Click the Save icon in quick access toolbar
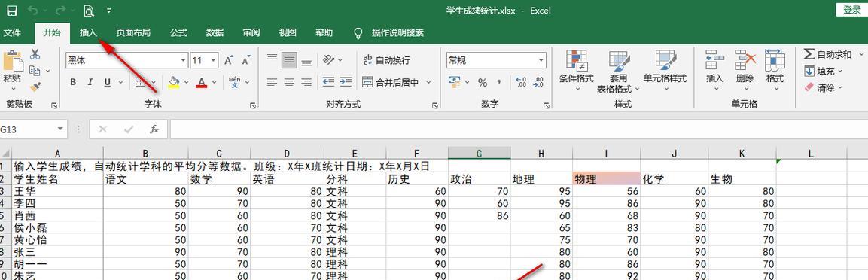868x280 pixels. coord(11,10)
